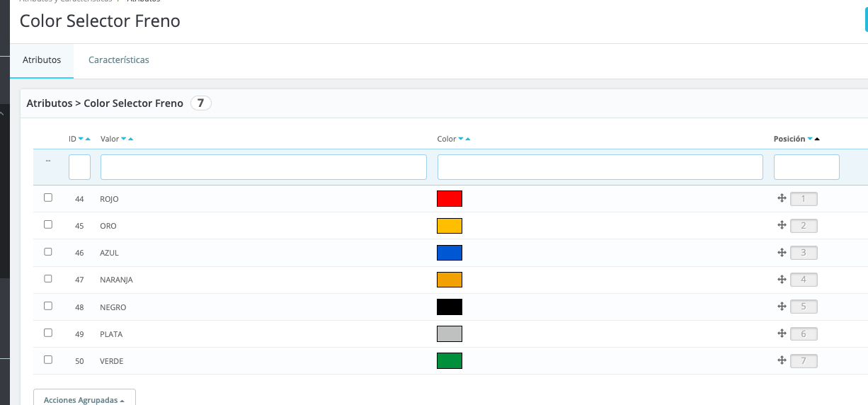Check the NARANJA row checkbox
This screenshot has height=405, width=868.
coord(48,278)
